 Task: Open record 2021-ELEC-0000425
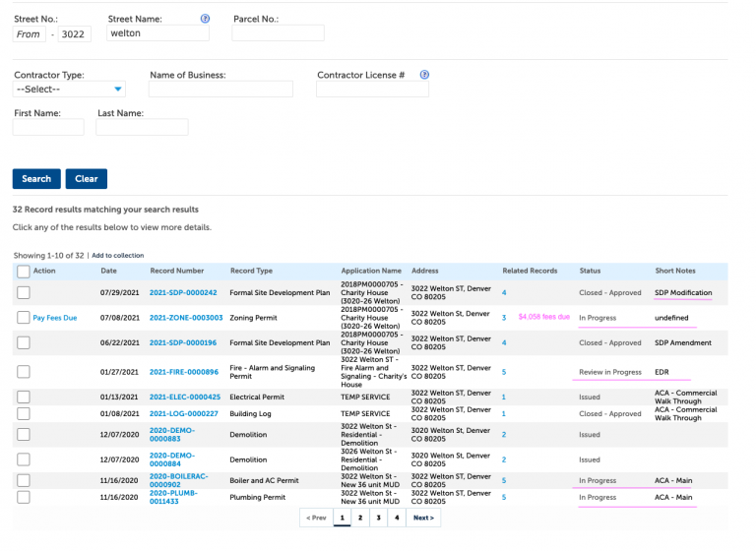click(185, 397)
